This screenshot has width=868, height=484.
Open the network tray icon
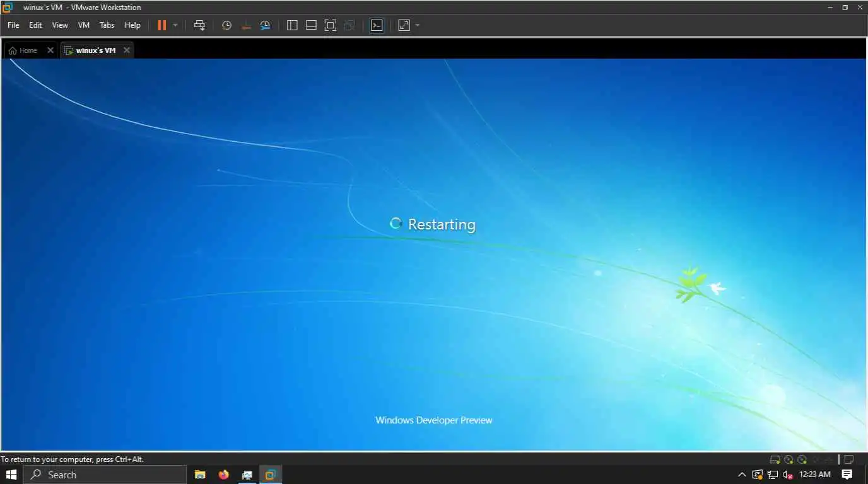point(772,475)
